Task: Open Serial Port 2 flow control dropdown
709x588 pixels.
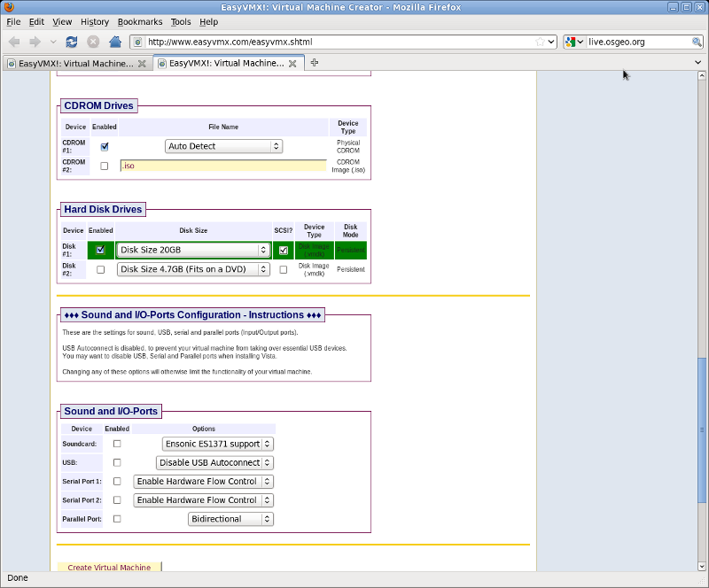Action: pyautogui.click(x=204, y=500)
